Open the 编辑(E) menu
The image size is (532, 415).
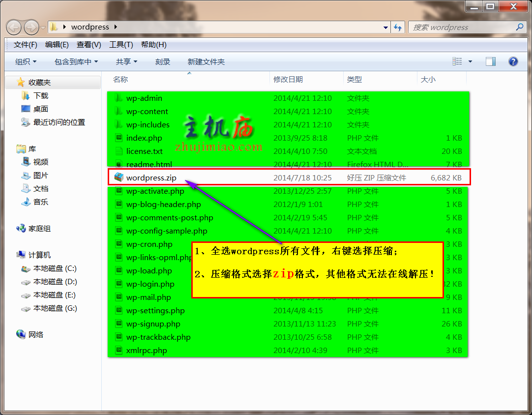(57, 44)
